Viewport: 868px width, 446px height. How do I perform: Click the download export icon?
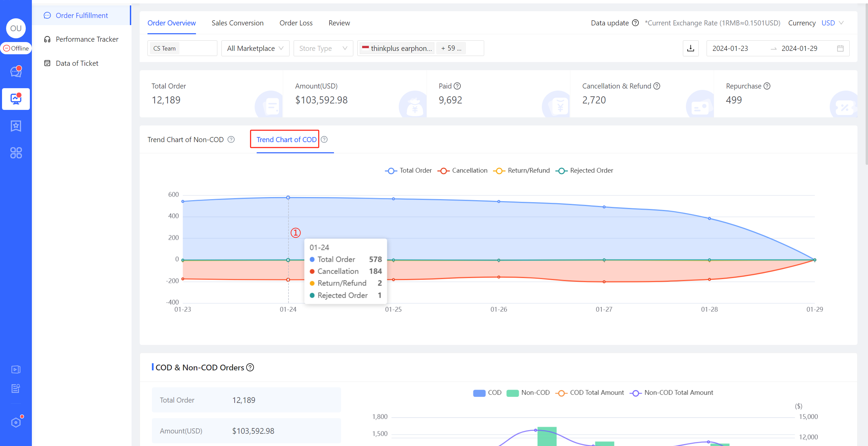click(691, 48)
